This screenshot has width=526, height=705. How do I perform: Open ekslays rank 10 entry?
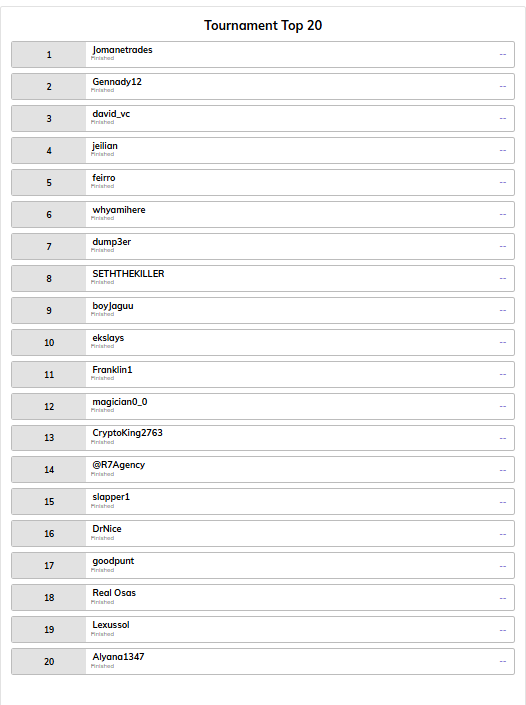coord(263,343)
